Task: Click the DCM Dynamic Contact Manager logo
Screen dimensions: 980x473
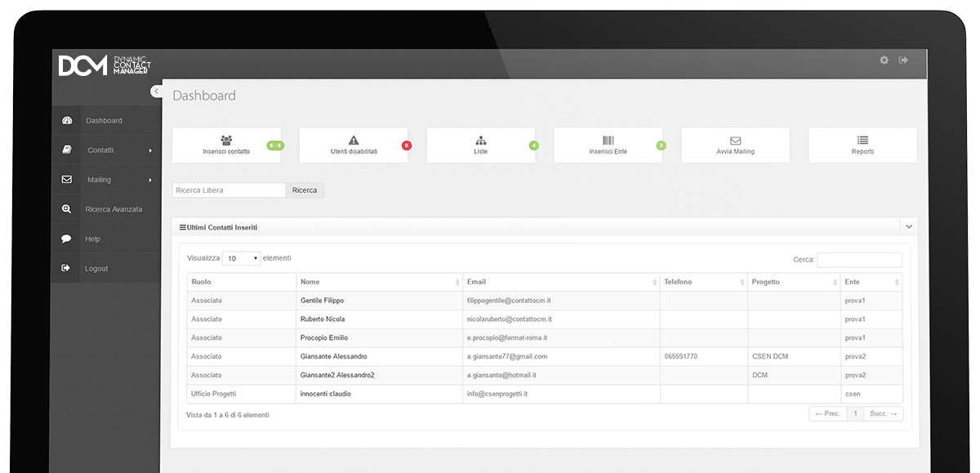Action: (x=104, y=65)
